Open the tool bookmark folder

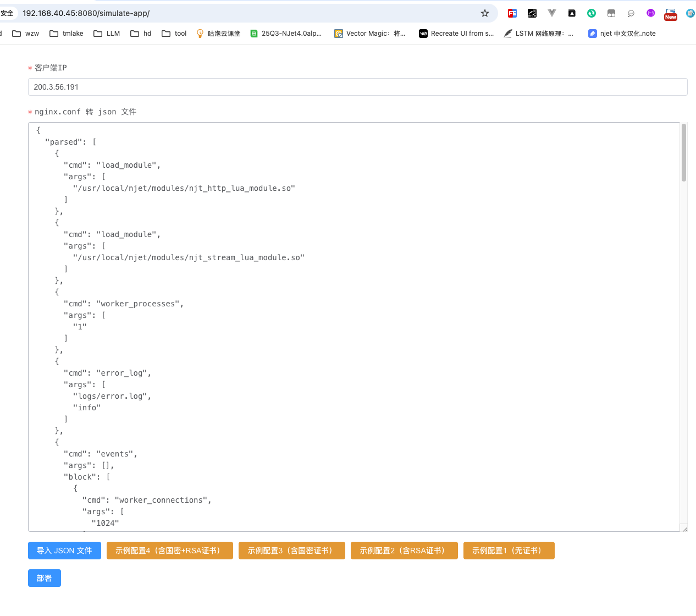[x=174, y=34]
